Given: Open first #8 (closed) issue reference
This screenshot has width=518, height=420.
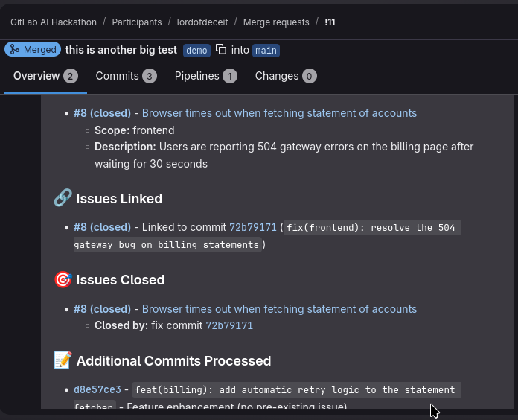Looking at the screenshot, I should coord(102,113).
